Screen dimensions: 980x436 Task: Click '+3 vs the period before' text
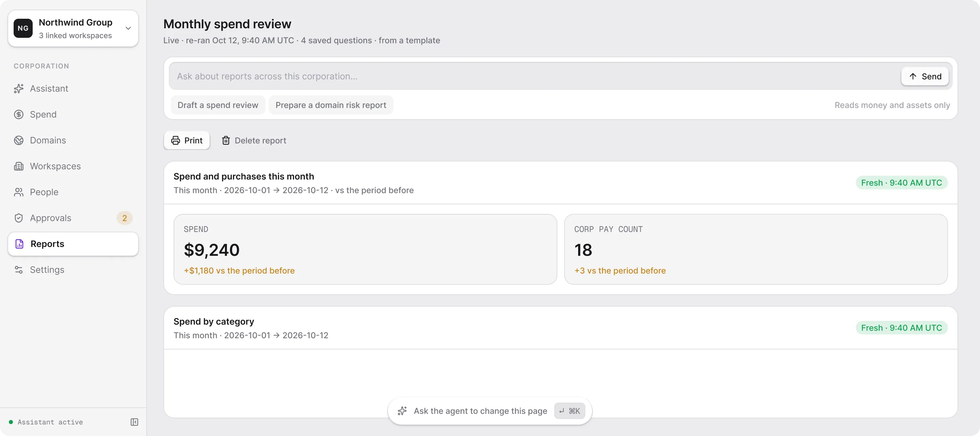[620, 271]
